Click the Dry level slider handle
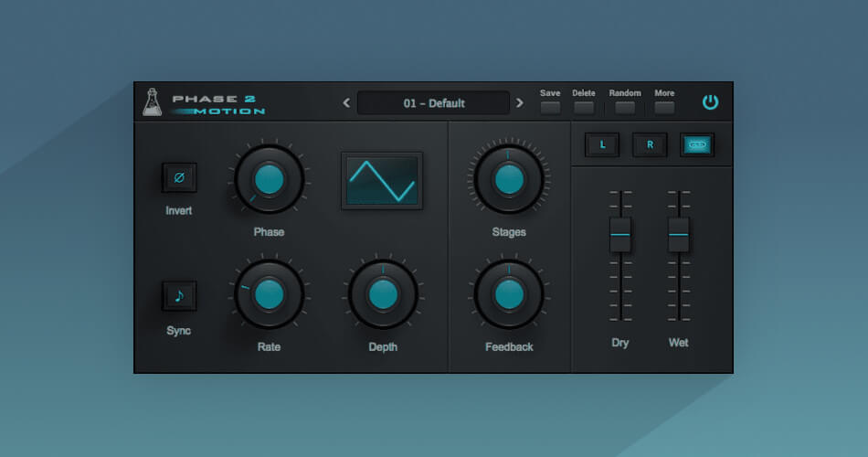 point(620,235)
